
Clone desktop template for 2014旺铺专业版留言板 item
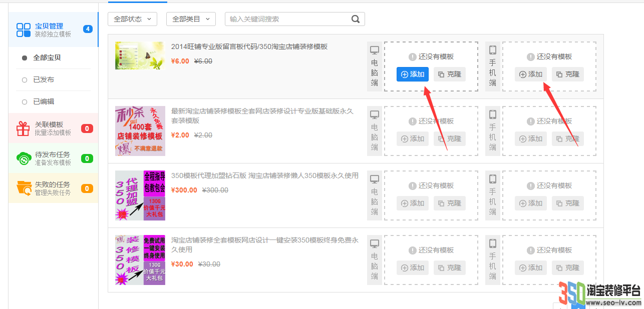[450, 74]
